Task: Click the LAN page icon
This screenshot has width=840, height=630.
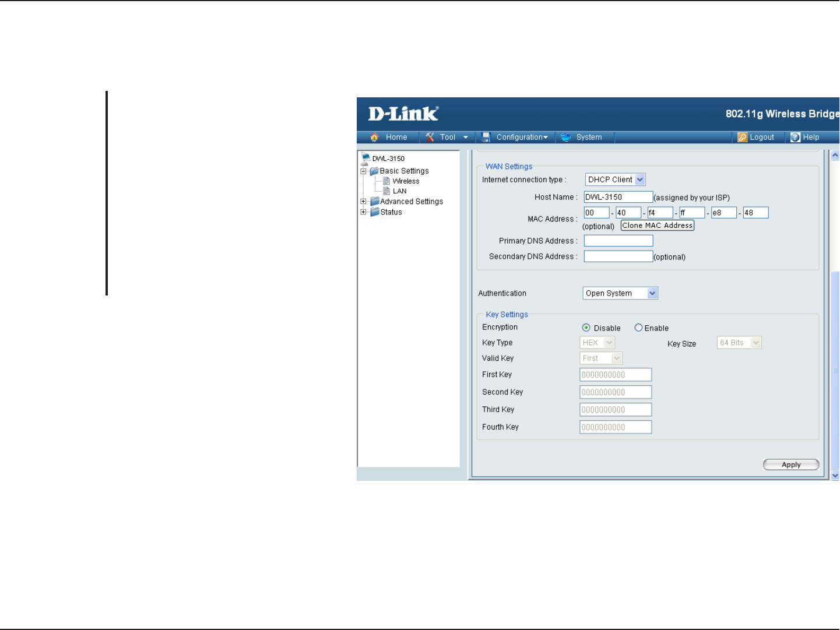Action: click(x=386, y=191)
